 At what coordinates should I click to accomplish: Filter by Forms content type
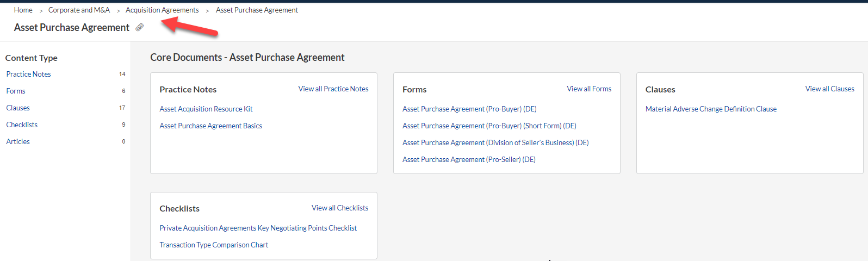[x=16, y=91]
